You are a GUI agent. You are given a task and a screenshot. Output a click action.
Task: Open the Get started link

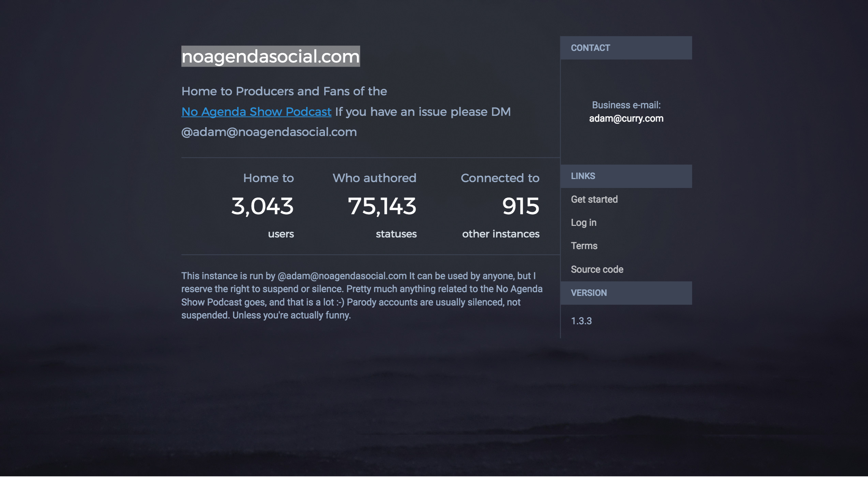tap(594, 199)
